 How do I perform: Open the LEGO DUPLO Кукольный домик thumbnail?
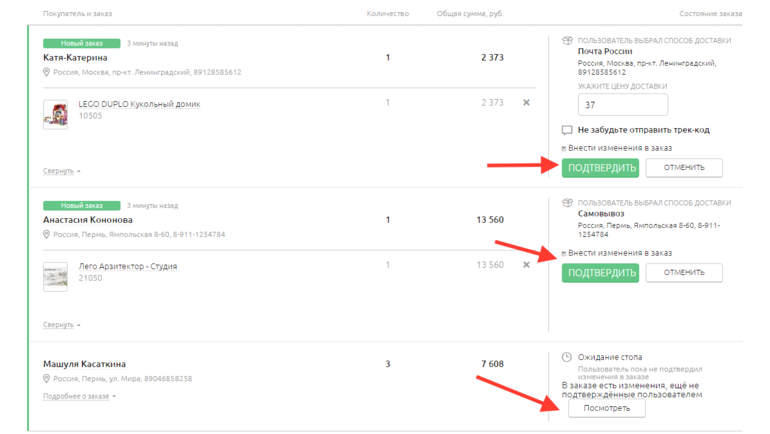click(56, 114)
